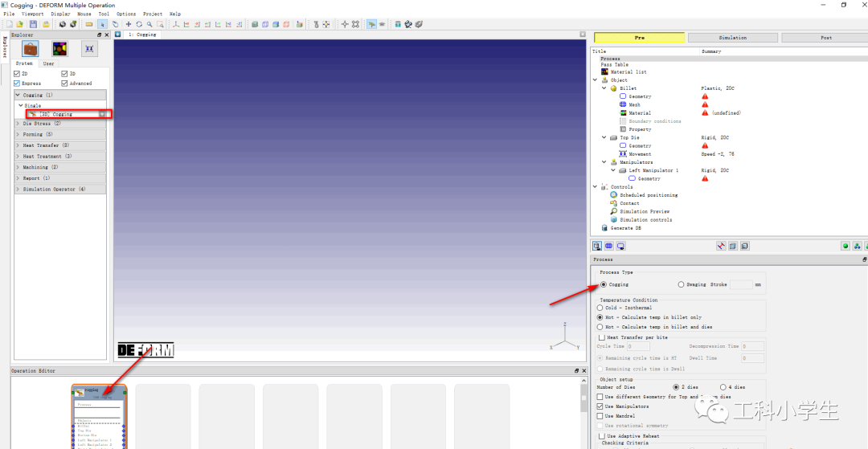Select Hot - temp in billet and dies
The width and height of the screenshot is (868, 449).
point(600,327)
